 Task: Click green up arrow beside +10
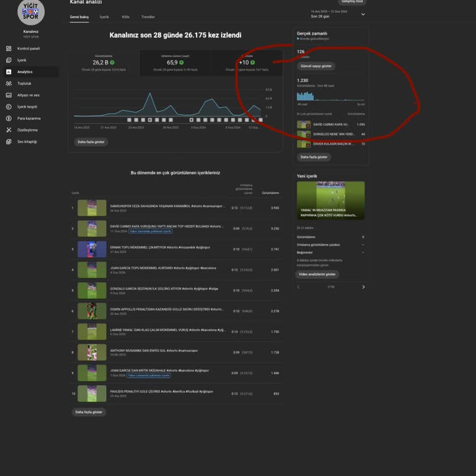pyautogui.click(x=253, y=63)
